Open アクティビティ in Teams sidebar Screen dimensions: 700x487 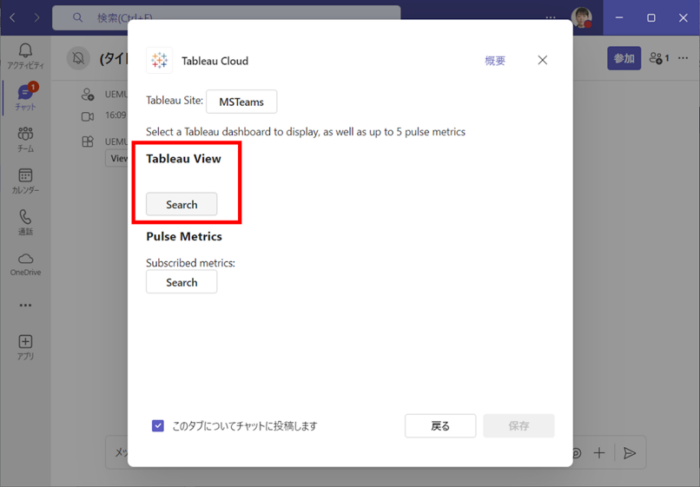(25, 56)
